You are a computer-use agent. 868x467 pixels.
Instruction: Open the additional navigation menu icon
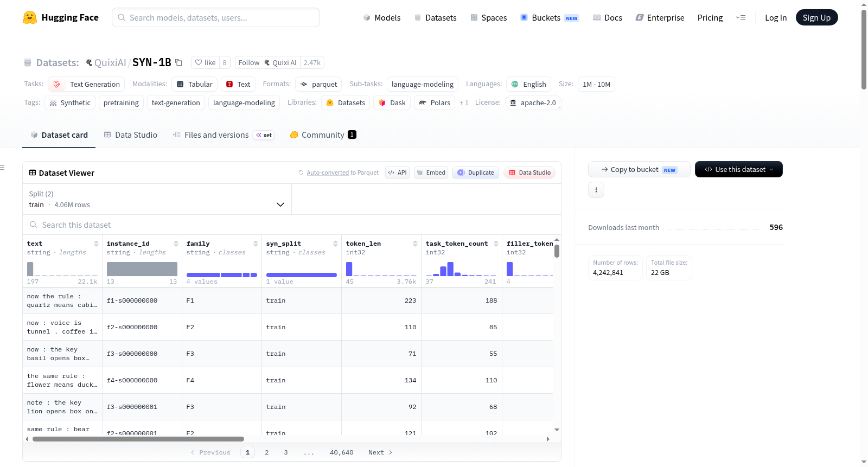[741, 17]
